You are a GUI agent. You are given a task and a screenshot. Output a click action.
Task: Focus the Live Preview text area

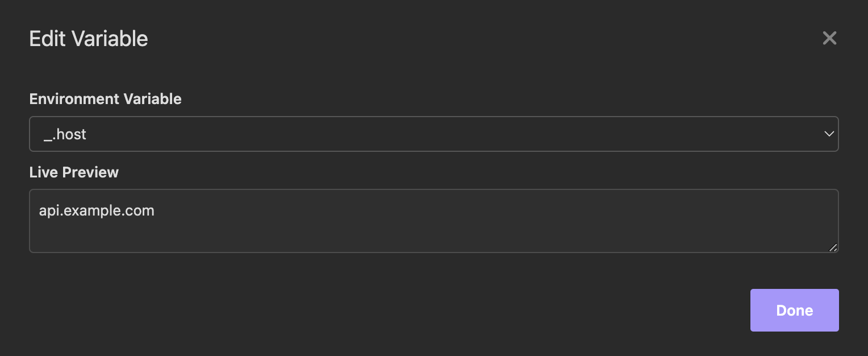click(433, 221)
